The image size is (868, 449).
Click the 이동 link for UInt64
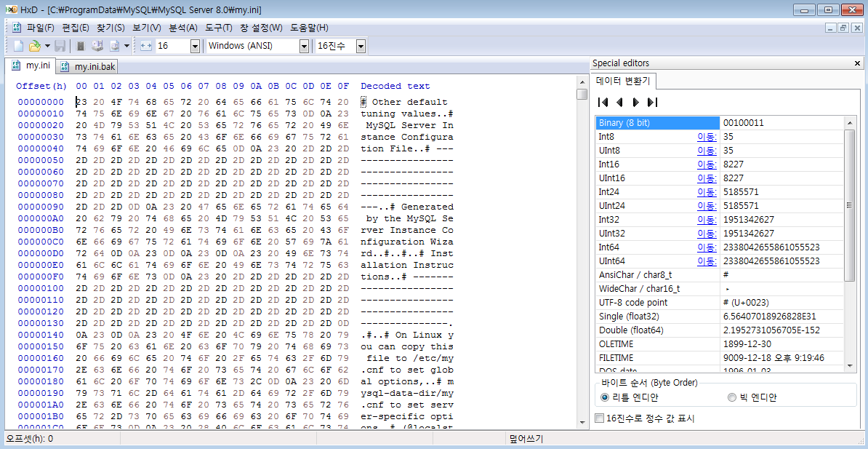707,261
